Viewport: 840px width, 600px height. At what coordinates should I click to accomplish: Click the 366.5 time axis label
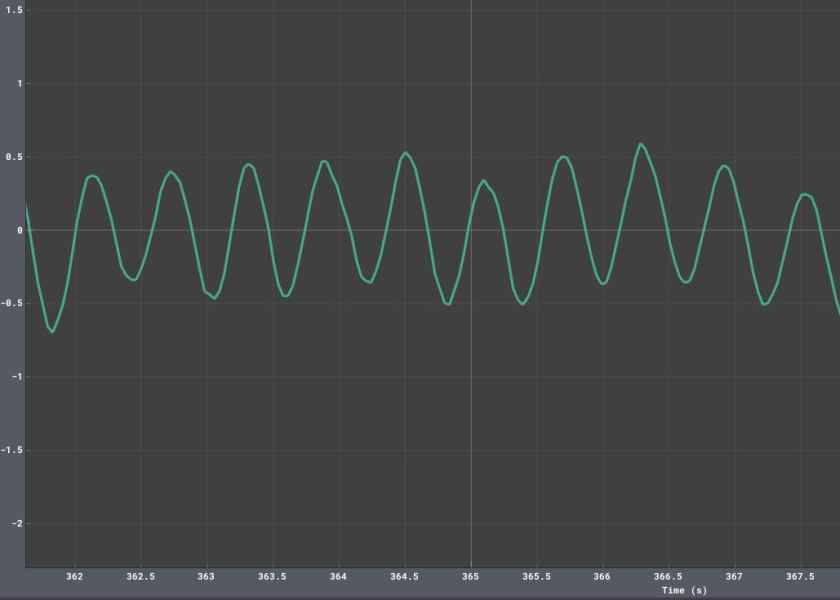pyautogui.click(x=668, y=576)
